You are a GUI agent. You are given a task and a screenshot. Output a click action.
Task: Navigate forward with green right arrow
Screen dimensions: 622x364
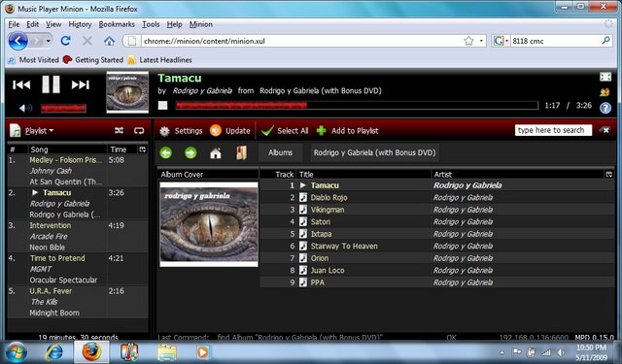pyautogui.click(x=190, y=153)
